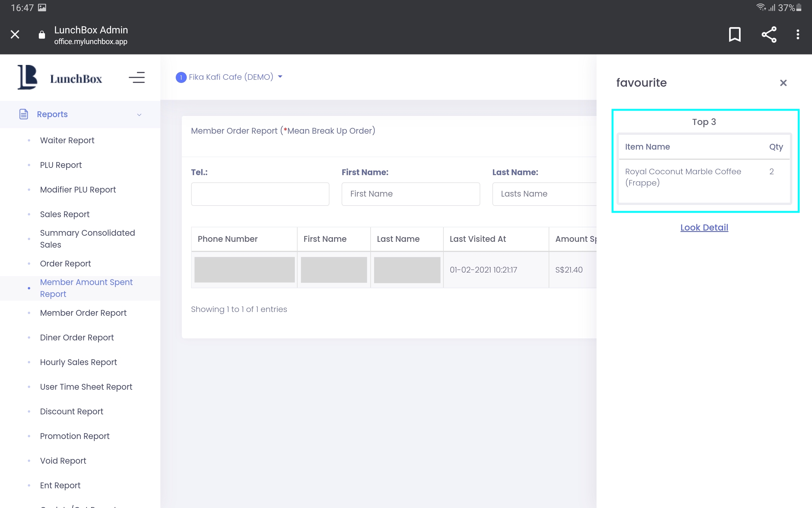Close the favourite side panel

tap(783, 83)
